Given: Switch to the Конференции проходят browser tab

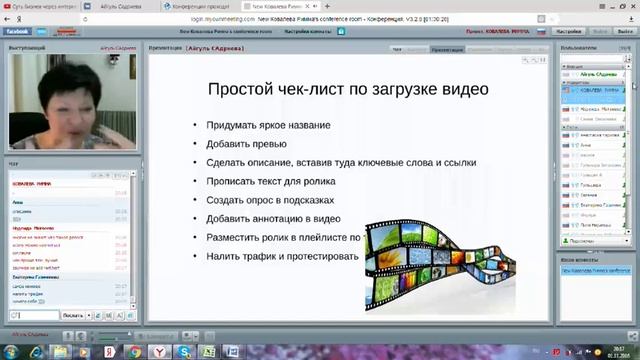Looking at the screenshot, I should click(x=200, y=6).
